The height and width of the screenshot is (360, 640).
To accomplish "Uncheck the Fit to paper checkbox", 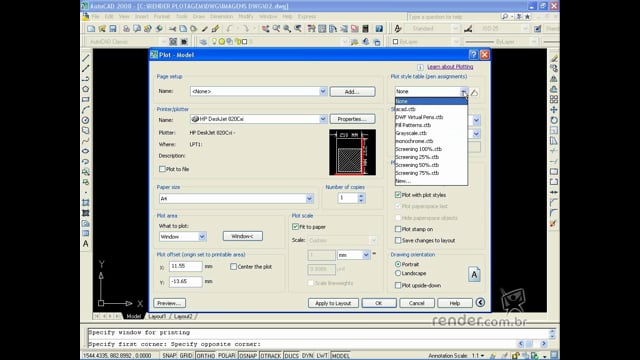I will [x=295, y=227].
